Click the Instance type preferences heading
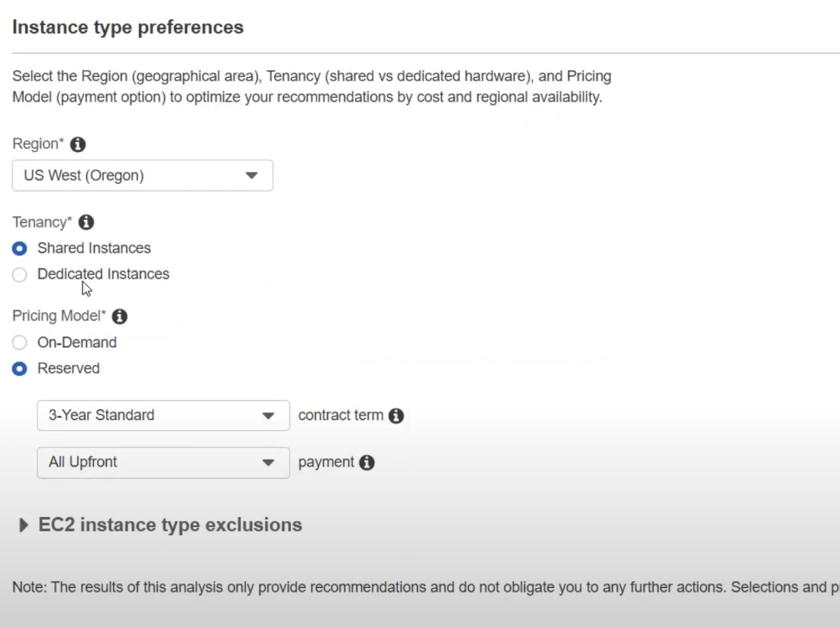This screenshot has width=840, height=627. 128,27
